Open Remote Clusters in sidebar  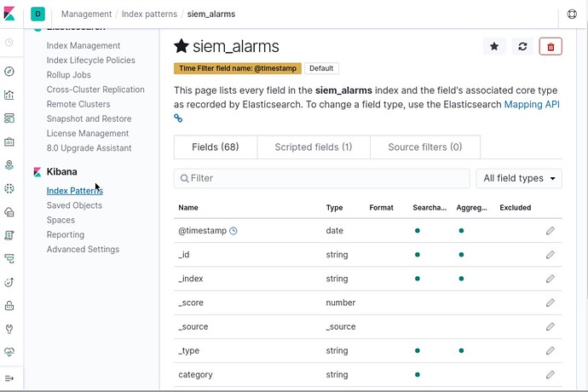coord(78,104)
